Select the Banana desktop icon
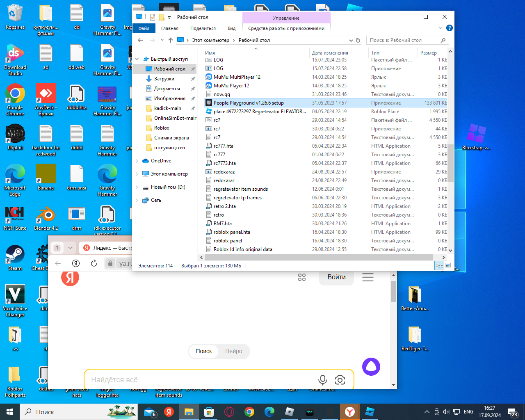 [46, 177]
